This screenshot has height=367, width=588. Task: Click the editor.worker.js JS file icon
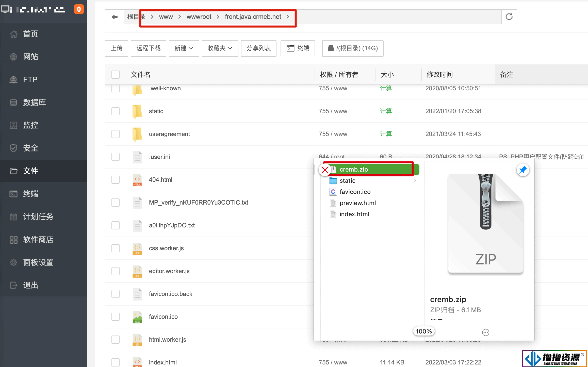(137, 271)
